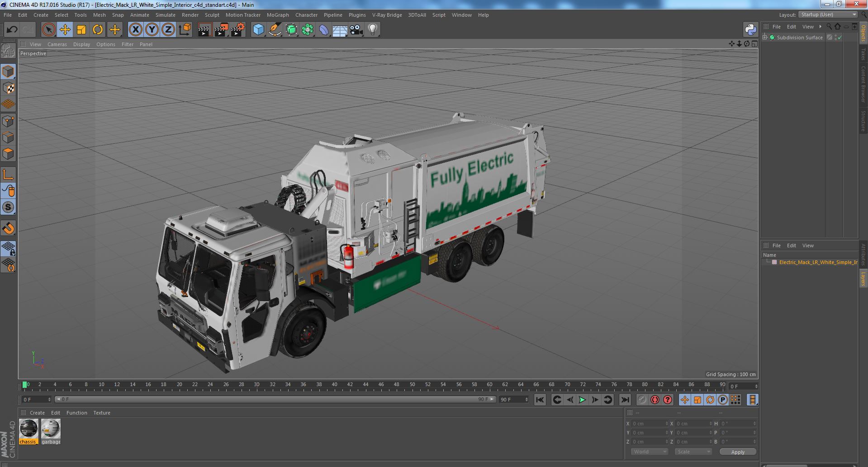The height and width of the screenshot is (467, 868).
Task: Go to start of animation
Action: [540, 400]
